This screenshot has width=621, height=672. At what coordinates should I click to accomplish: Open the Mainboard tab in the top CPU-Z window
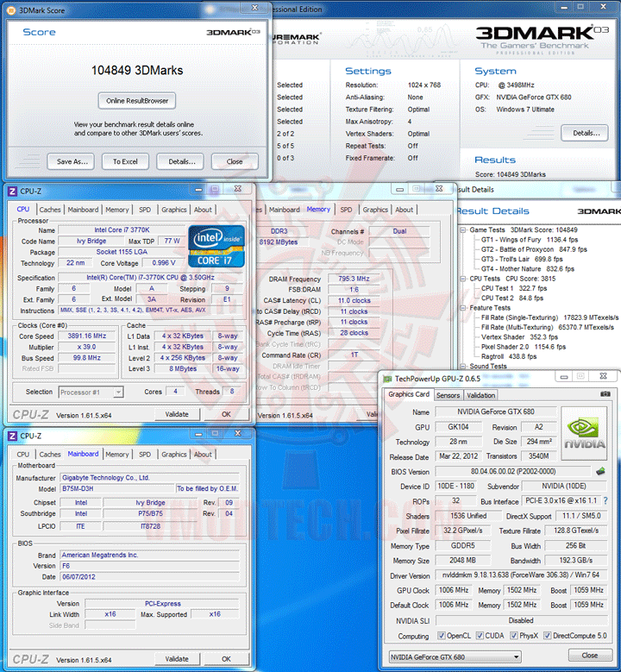pyautogui.click(x=83, y=210)
